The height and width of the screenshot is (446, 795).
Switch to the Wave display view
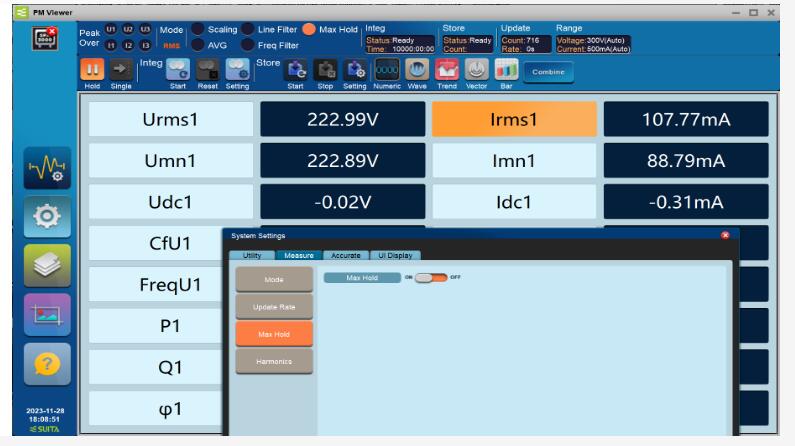point(417,70)
